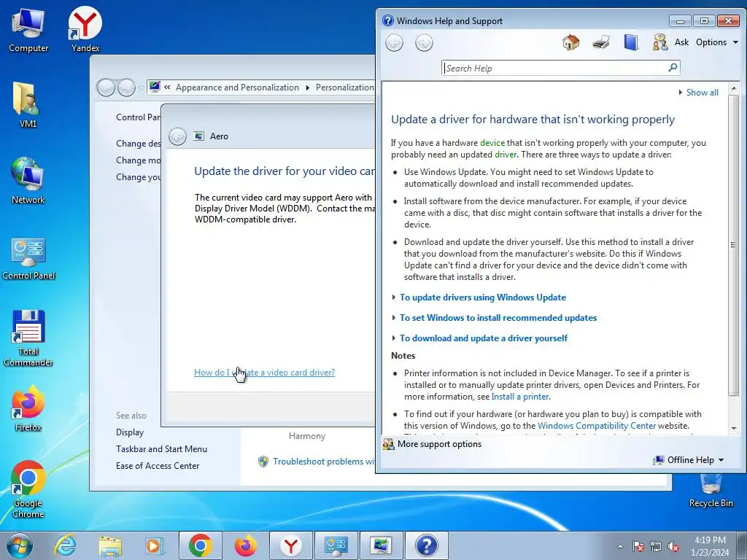The image size is (747, 560).
Task: Open Windows Compatibility Center link
Action: [597, 426]
